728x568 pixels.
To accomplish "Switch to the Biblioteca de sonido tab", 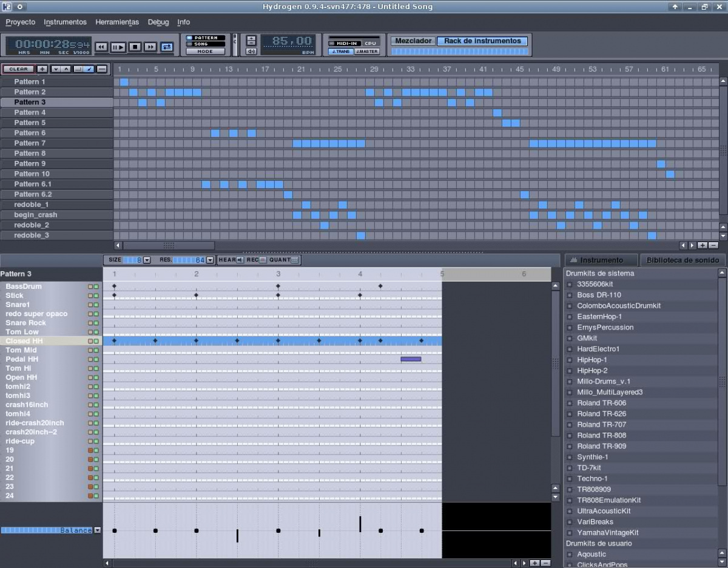I will tap(682, 260).
